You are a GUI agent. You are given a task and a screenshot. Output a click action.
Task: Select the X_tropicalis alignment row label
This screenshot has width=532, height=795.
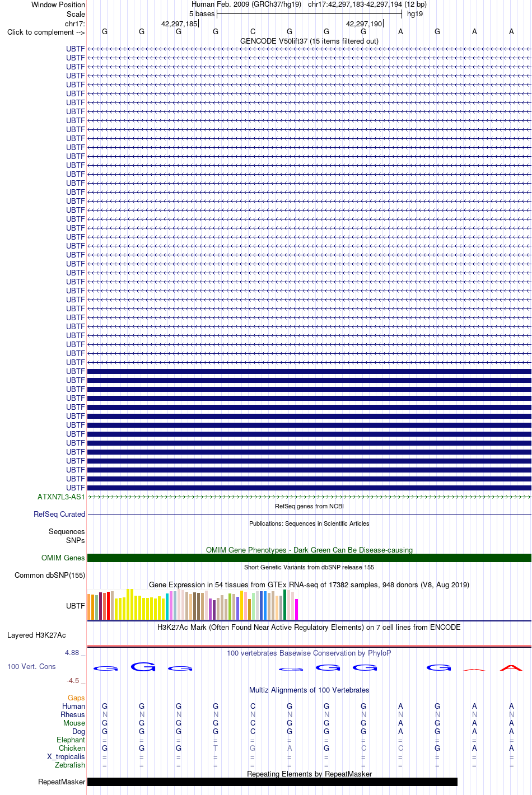(x=66, y=756)
